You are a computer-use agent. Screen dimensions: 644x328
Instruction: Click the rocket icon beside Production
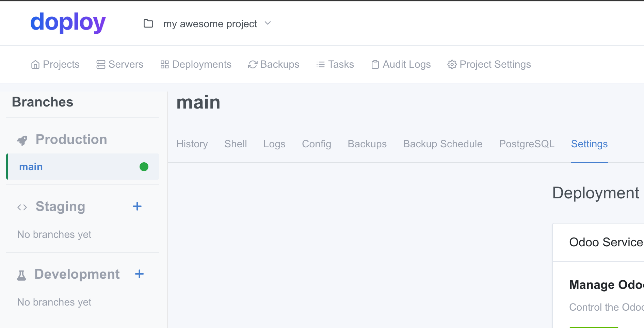click(22, 140)
